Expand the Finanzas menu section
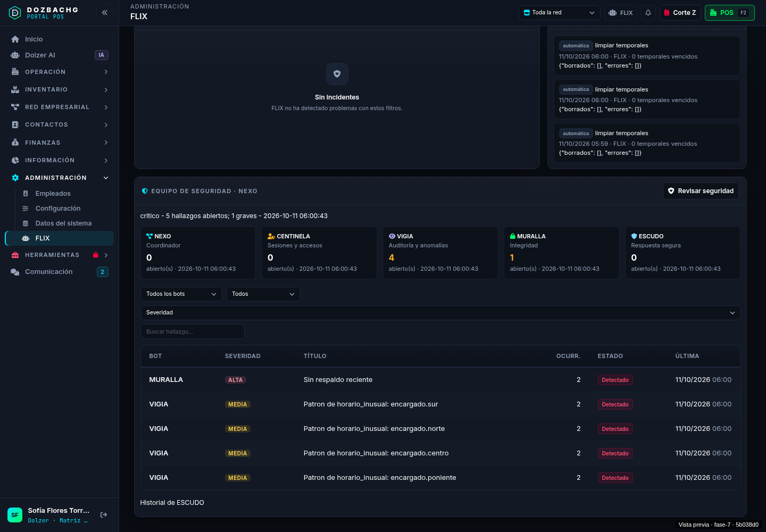Viewport: 766px width, 532px height. 60,143
